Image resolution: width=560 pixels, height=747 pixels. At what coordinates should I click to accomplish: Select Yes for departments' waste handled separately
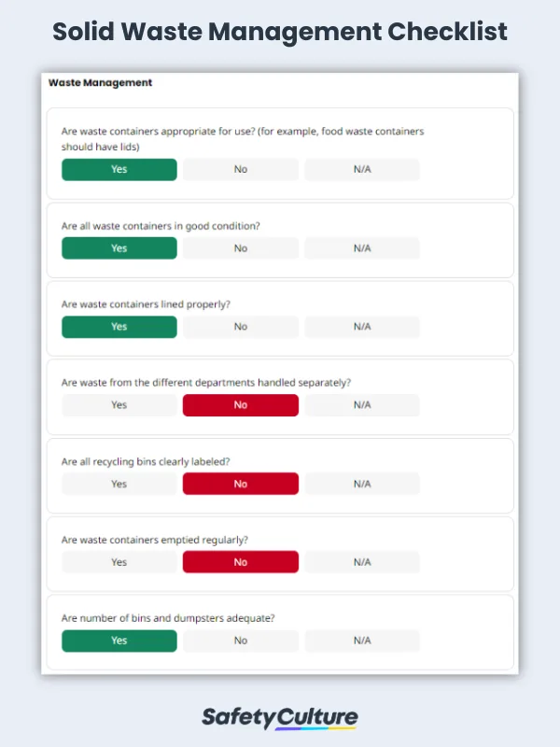pyautogui.click(x=119, y=405)
